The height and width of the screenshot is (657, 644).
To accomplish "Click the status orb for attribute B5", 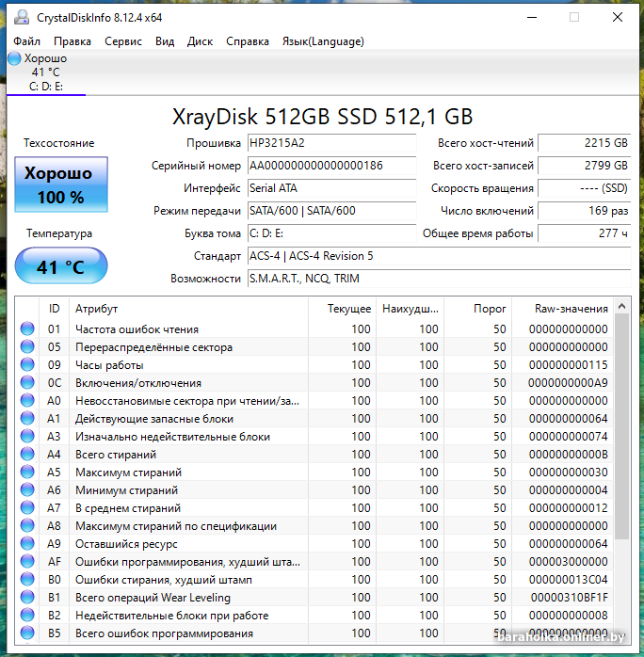I will click(x=27, y=633).
